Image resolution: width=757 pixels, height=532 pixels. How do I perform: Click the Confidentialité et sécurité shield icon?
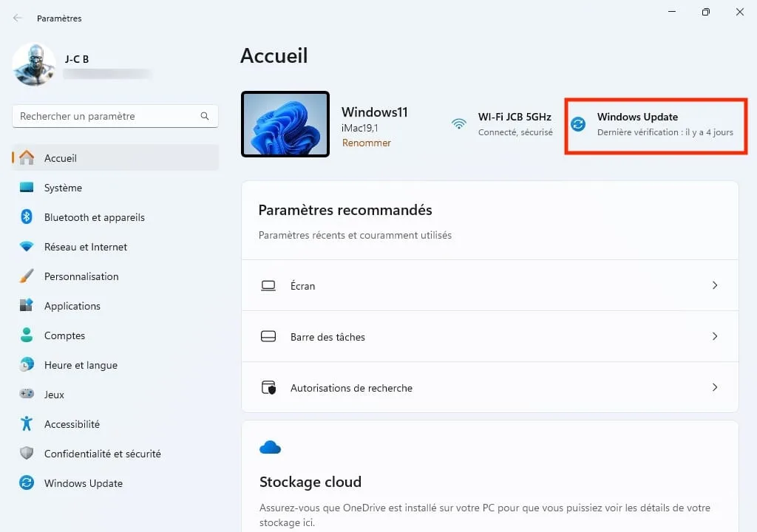[27, 453]
